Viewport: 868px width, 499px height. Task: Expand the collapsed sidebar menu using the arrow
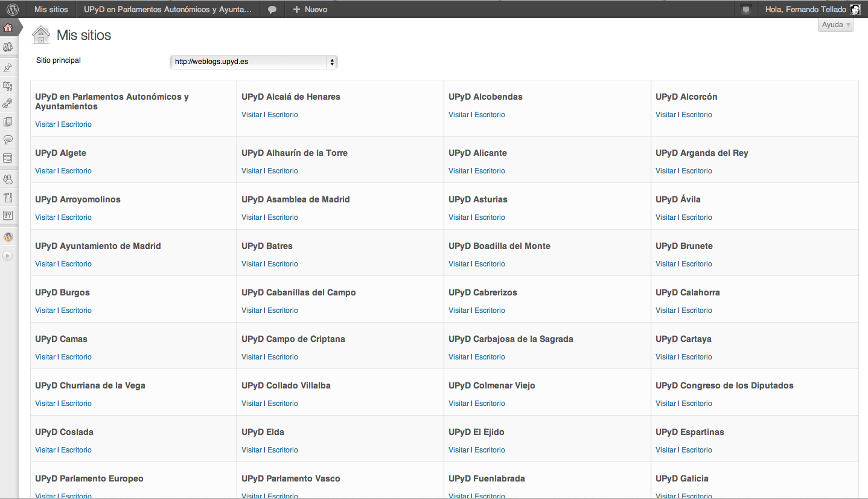[8, 256]
